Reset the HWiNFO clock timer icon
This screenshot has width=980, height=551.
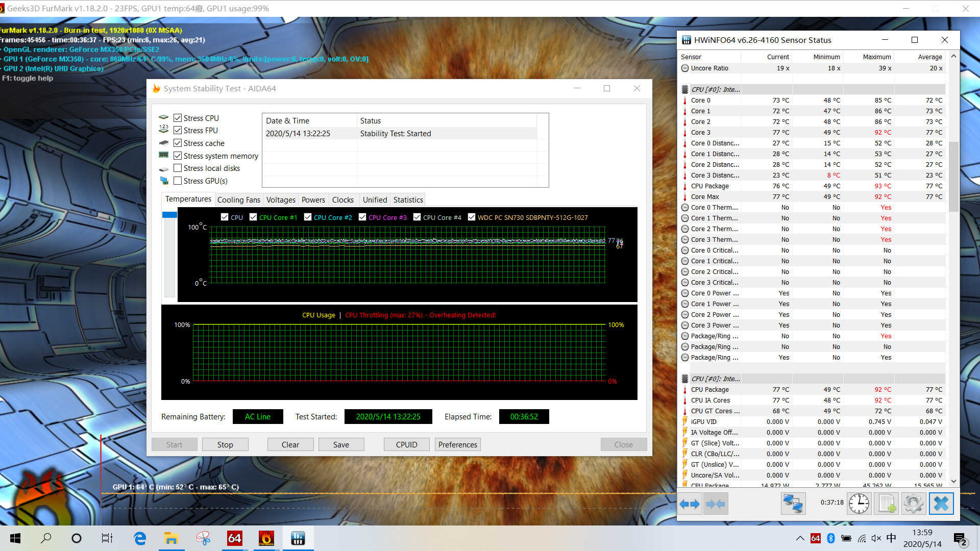pyautogui.click(x=860, y=504)
